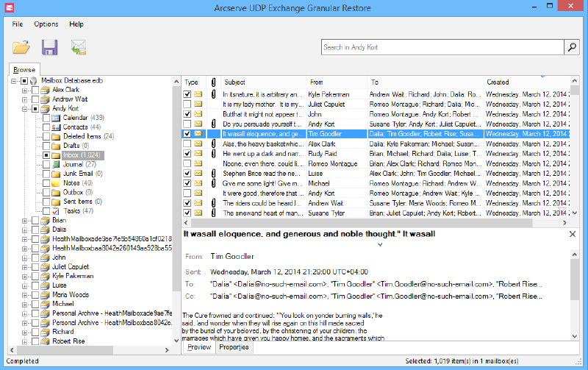Click attachment paperclip of Susane Tyler message
The height and width of the screenshot is (370, 588).
click(213, 213)
